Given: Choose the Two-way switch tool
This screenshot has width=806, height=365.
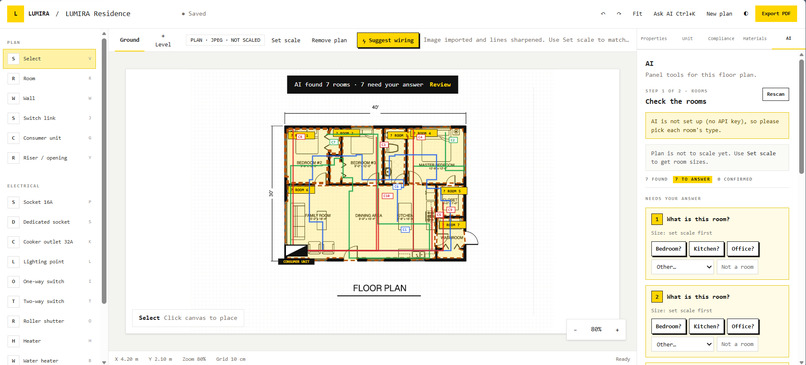Looking at the screenshot, I should [49, 301].
